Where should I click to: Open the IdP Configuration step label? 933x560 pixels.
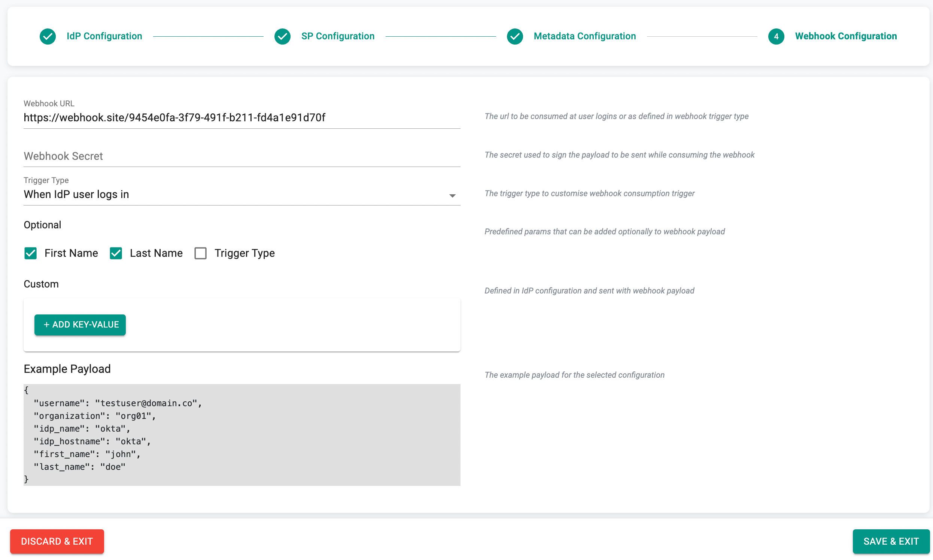[x=104, y=36]
